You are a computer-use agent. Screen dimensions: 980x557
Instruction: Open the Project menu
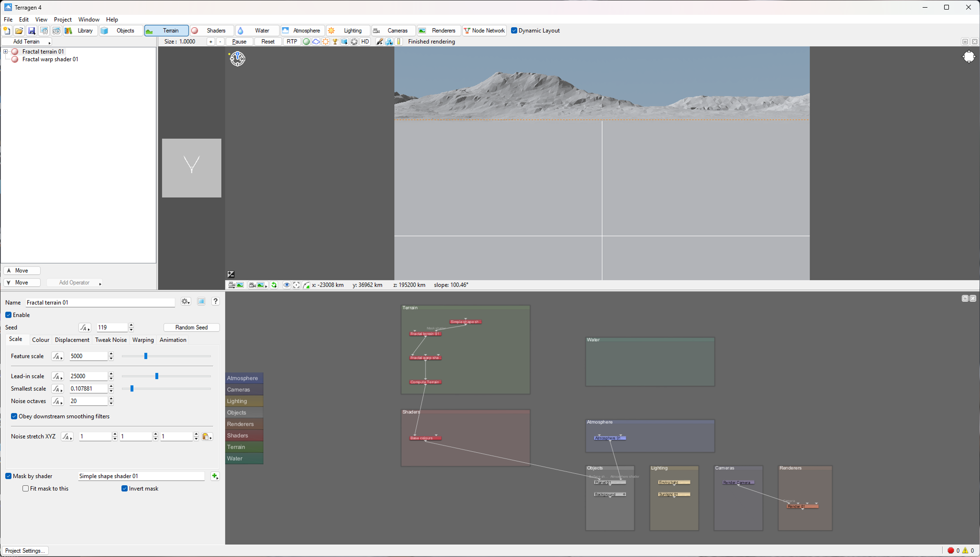[x=63, y=20]
